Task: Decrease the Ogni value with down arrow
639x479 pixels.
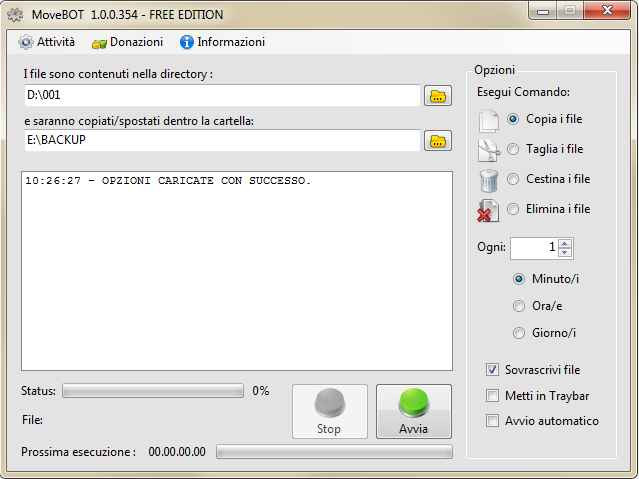Action: (564, 252)
